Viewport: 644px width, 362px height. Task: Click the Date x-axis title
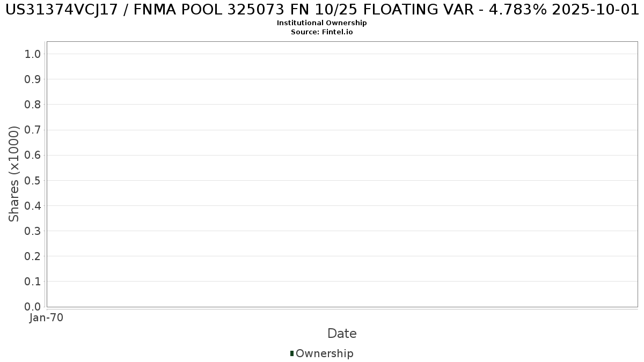[x=342, y=334]
